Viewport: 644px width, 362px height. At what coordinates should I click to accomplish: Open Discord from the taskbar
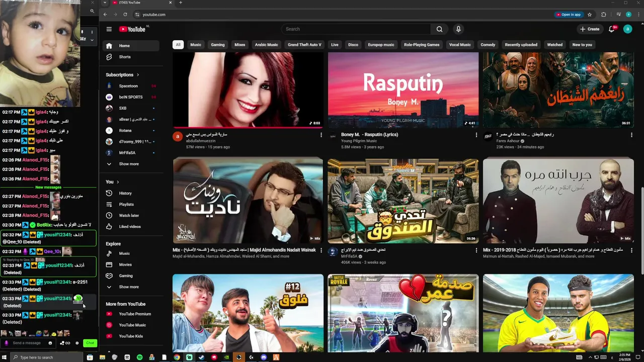[x=264, y=357]
